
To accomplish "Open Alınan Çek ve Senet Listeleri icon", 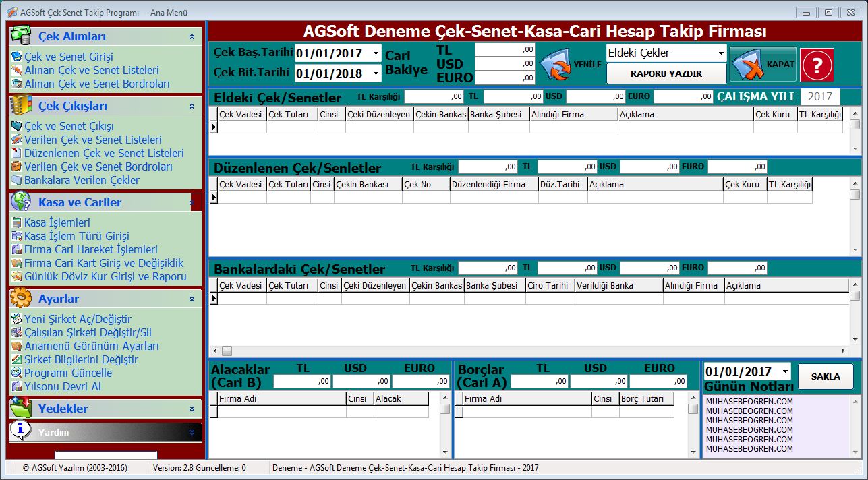I will [x=17, y=71].
